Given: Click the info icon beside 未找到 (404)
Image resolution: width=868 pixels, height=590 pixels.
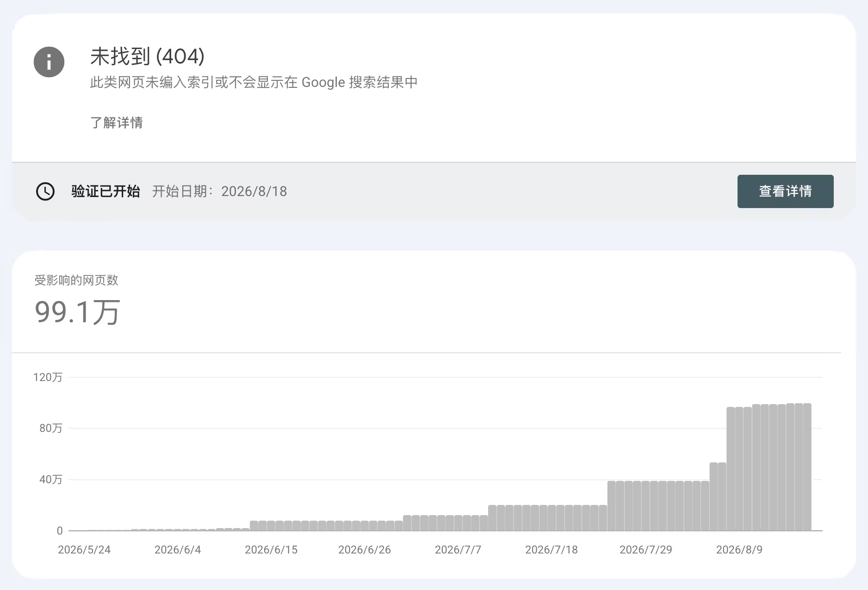Looking at the screenshot, I should coord(49,62).
